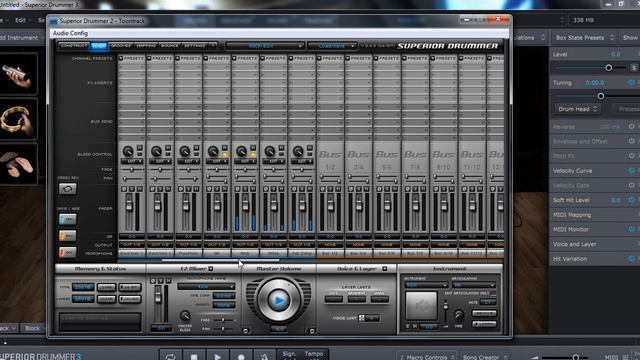Click the EZ Mixer panel arrow icon
The width and height of the screenshot is (640, 360).
point(211,269)
